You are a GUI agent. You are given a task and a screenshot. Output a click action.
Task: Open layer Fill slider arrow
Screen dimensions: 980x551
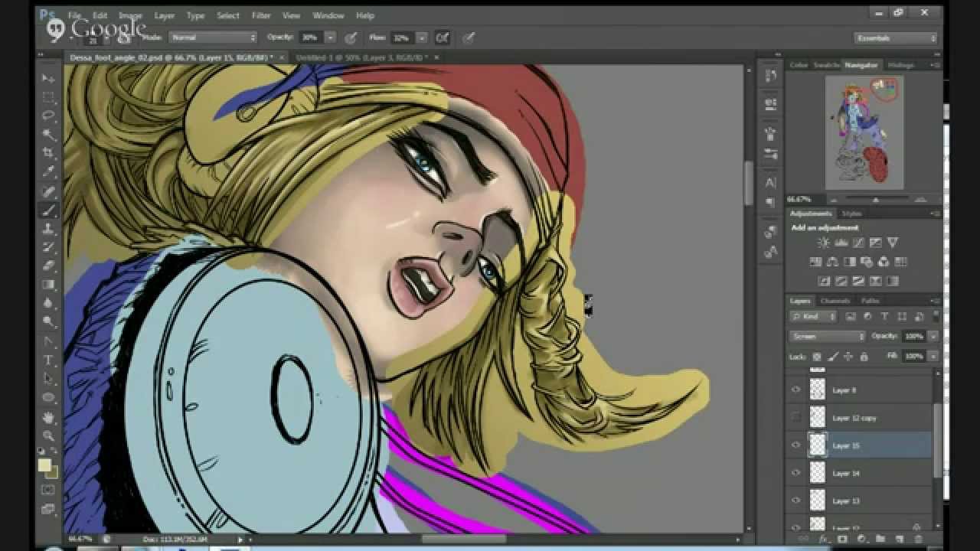tap(933, 357)
